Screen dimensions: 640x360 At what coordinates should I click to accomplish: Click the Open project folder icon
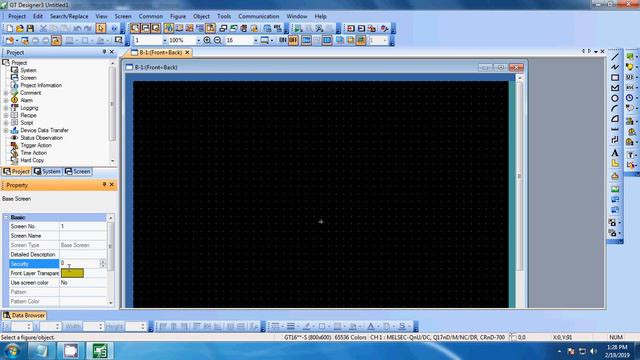(x=20, y=28)
